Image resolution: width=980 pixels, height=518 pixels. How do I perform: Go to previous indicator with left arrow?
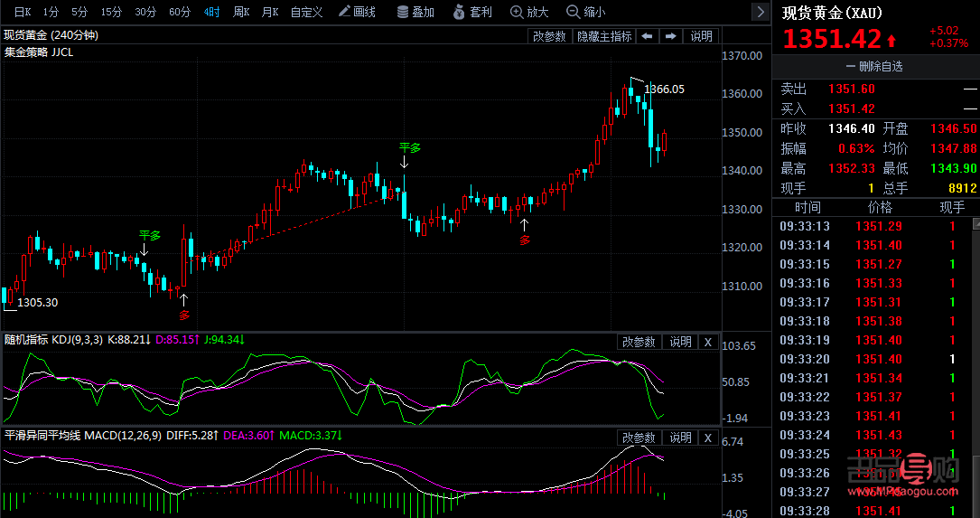point(647,36)
